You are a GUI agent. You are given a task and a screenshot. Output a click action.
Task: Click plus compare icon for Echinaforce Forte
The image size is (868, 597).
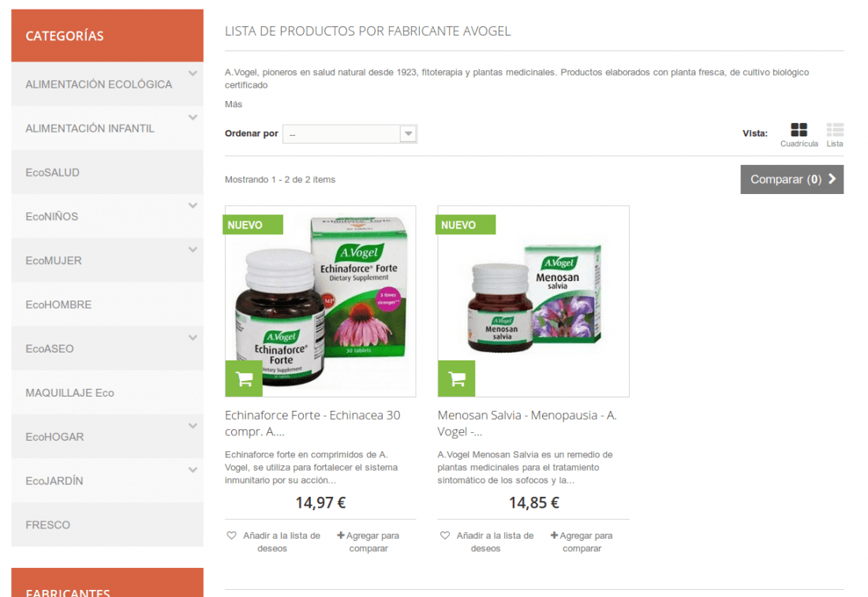[341, 535]
